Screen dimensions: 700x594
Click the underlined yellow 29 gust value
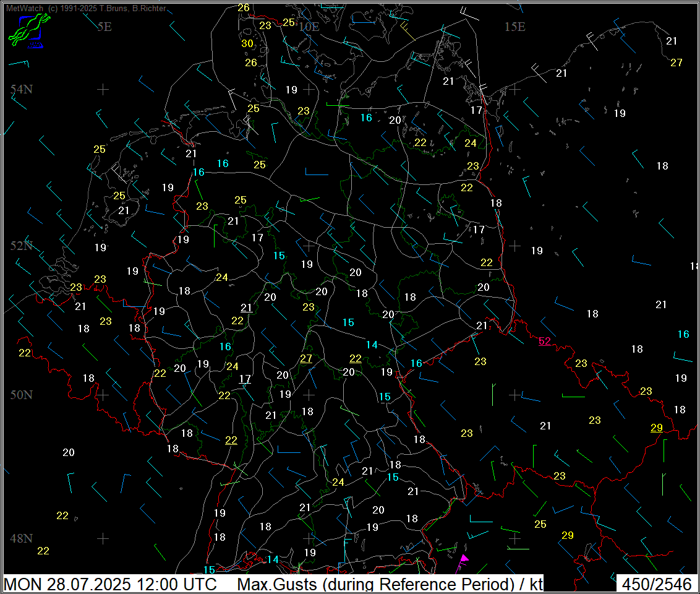(x=657, y=428)
